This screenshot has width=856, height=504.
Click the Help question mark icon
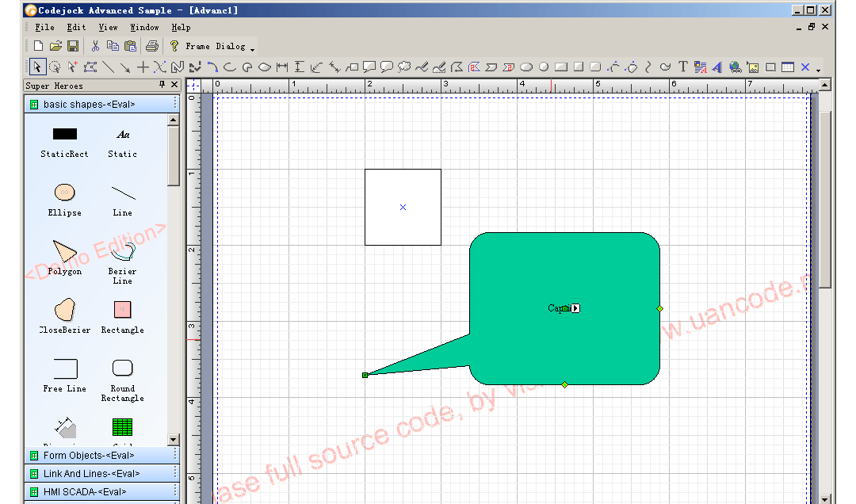coord(174,47)
